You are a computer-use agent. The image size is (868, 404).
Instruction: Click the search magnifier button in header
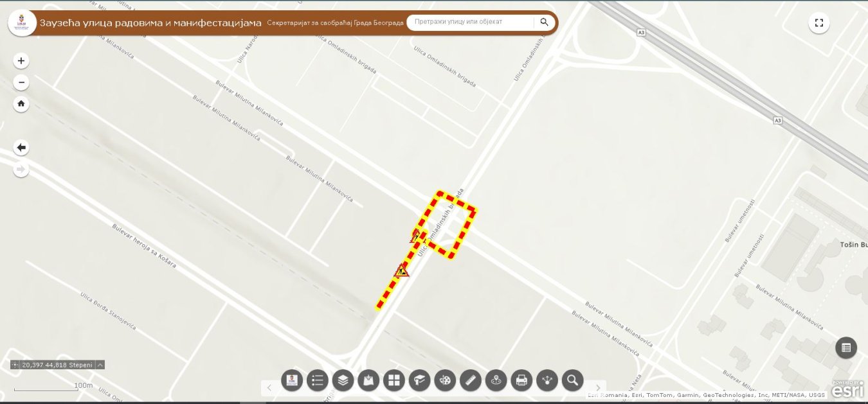(x=544, y=22)
